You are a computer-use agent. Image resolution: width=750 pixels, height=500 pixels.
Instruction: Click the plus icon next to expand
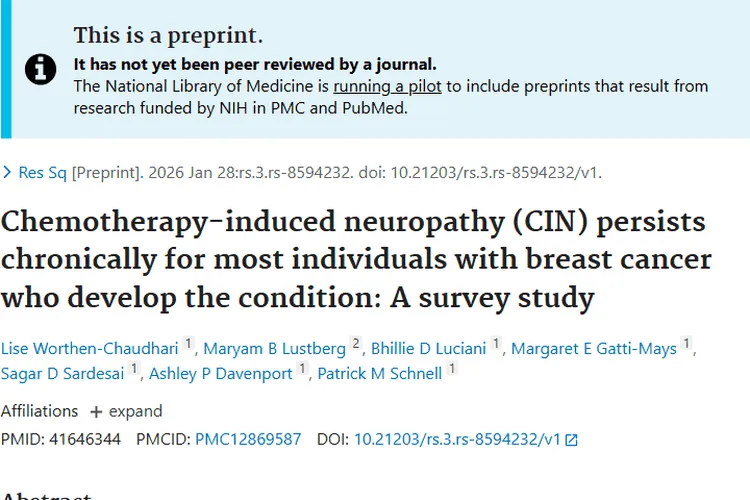(96, 411)
